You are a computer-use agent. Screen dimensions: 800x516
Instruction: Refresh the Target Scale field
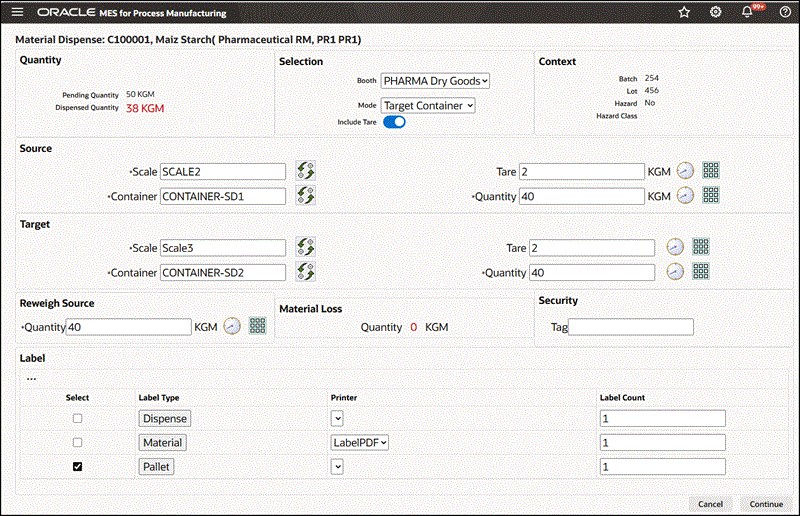pyautogui.click(x=306, y=247)
